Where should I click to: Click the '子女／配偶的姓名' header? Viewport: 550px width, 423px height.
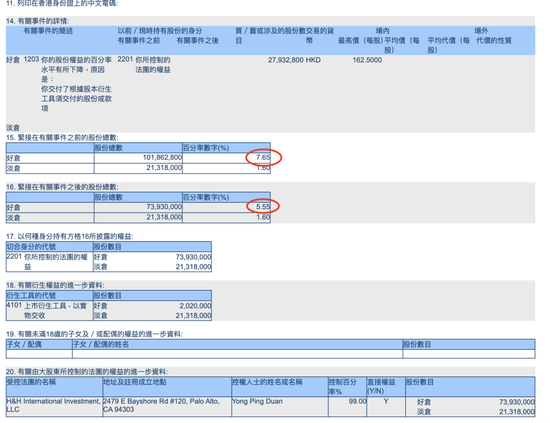pos(101,344)
